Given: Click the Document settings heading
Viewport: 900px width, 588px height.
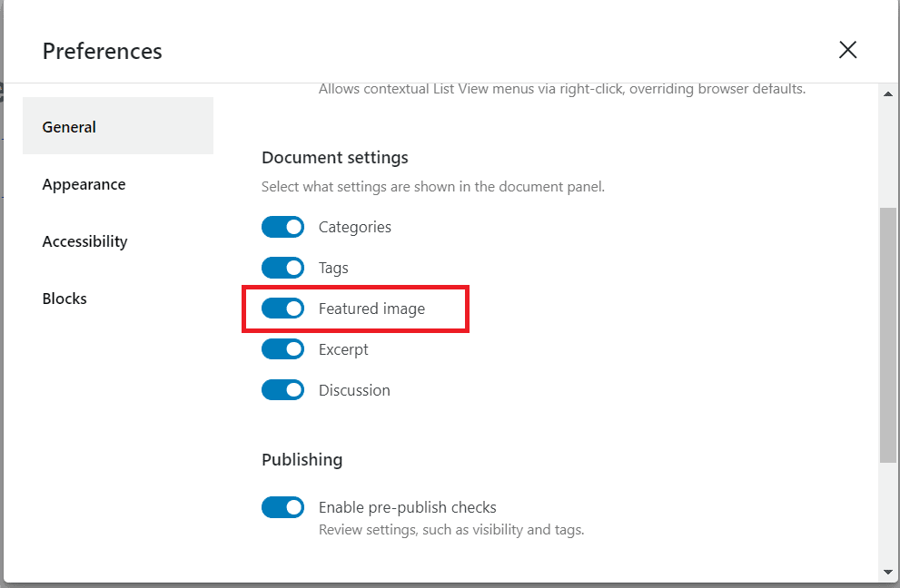Looking at the screenshot, I should pyautogui.click(x=334, y=157).
